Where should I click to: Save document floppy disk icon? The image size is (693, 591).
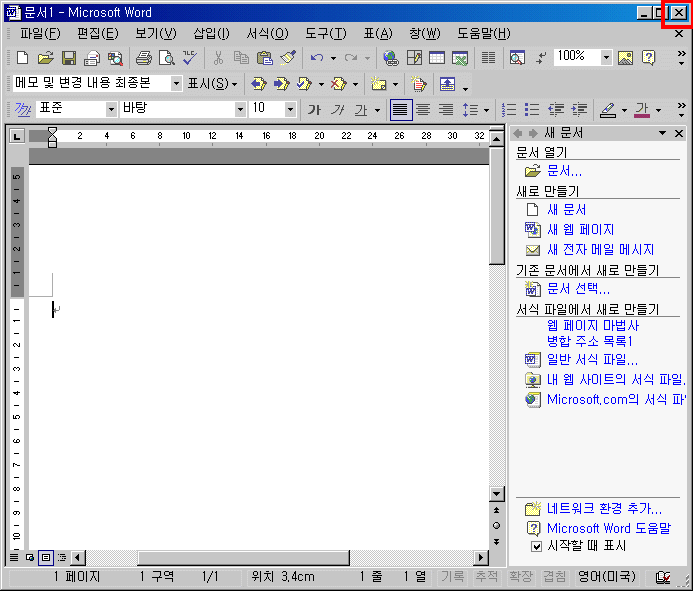coord(69,58)
